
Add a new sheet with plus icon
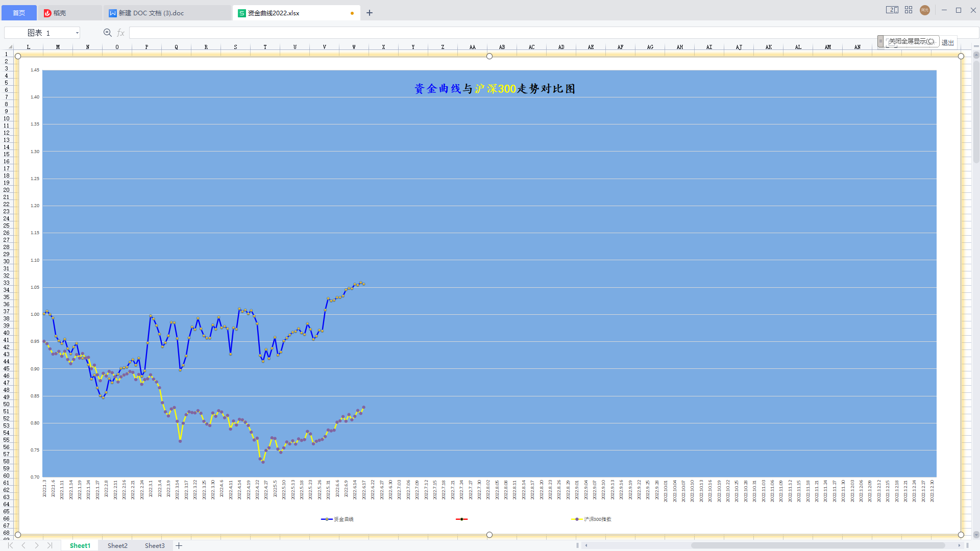(x=179, y=545)
